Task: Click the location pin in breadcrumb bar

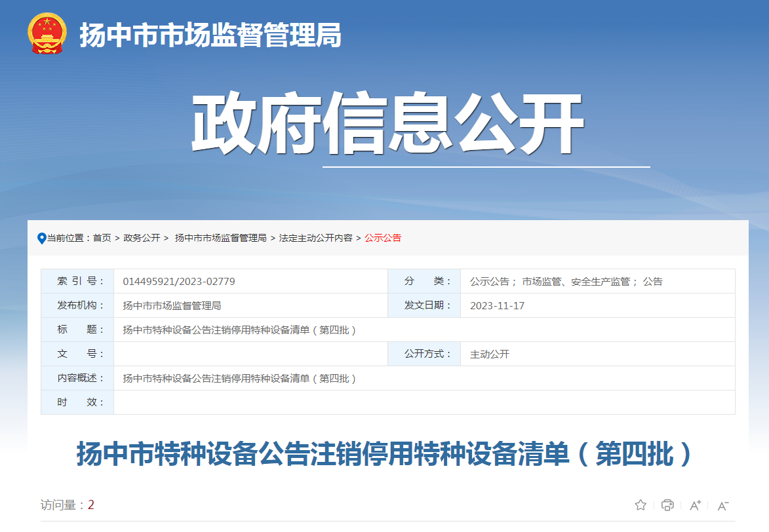Action: tap(41, 238)
